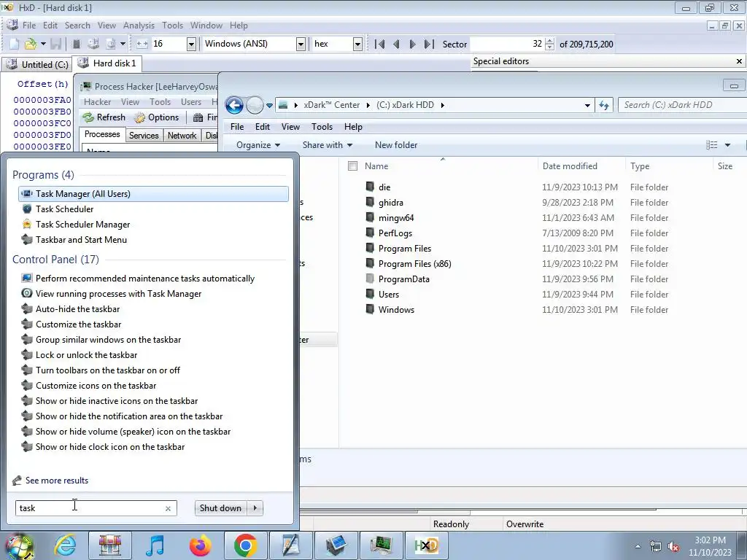The width and height of the screenshot is (747, 560).
Task: Close the Special editors panel
Action: [x=739, y=61]
